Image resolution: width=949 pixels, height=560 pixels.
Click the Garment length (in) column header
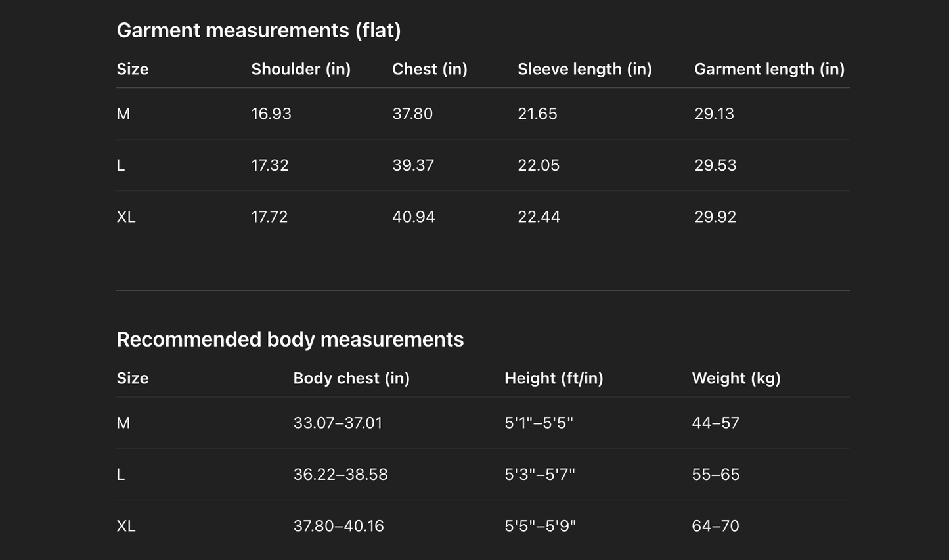click(x=769, y=69)
